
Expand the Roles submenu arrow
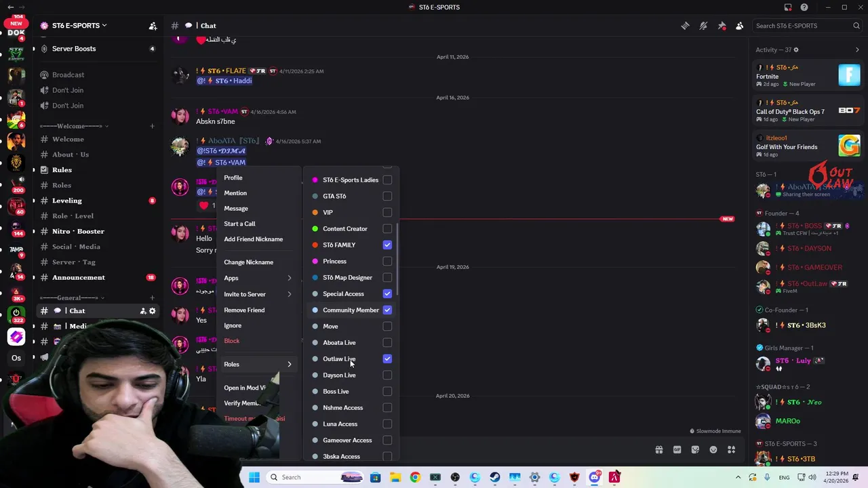tap(290, 365)
